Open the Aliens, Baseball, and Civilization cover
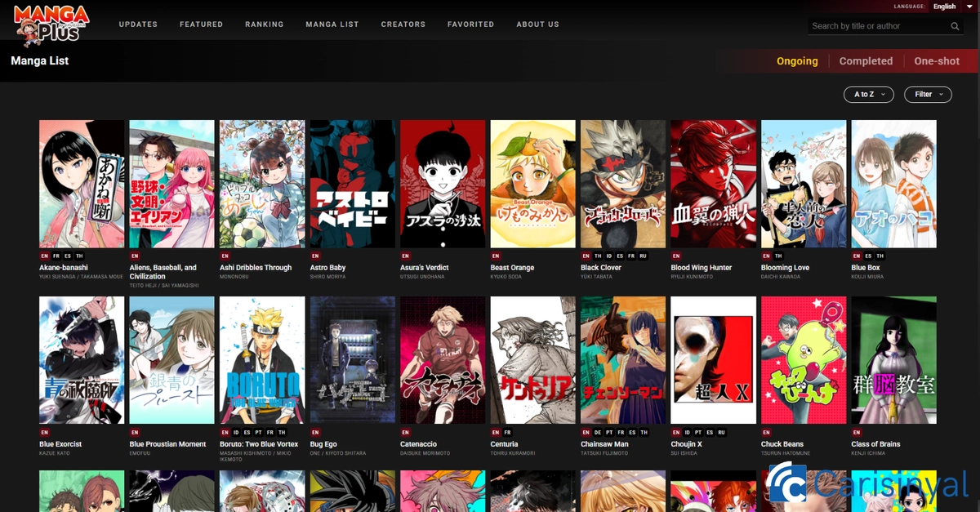Viewport: 980px width, 512px height. (x=172, y=185)
